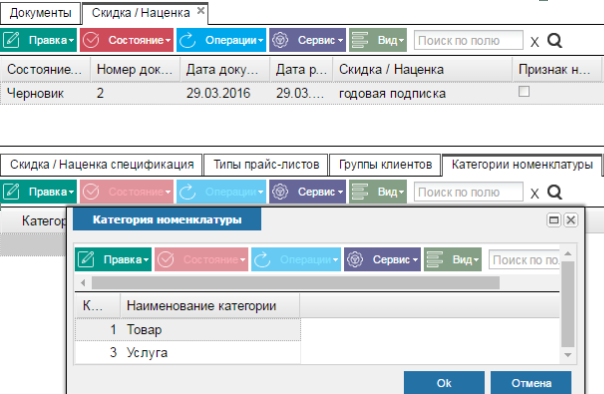Viewport: 604px width, 394px height.
Task: Click the middle toolbar magnifier search icon
Action: pyautogui.click(x=555, y=192)
